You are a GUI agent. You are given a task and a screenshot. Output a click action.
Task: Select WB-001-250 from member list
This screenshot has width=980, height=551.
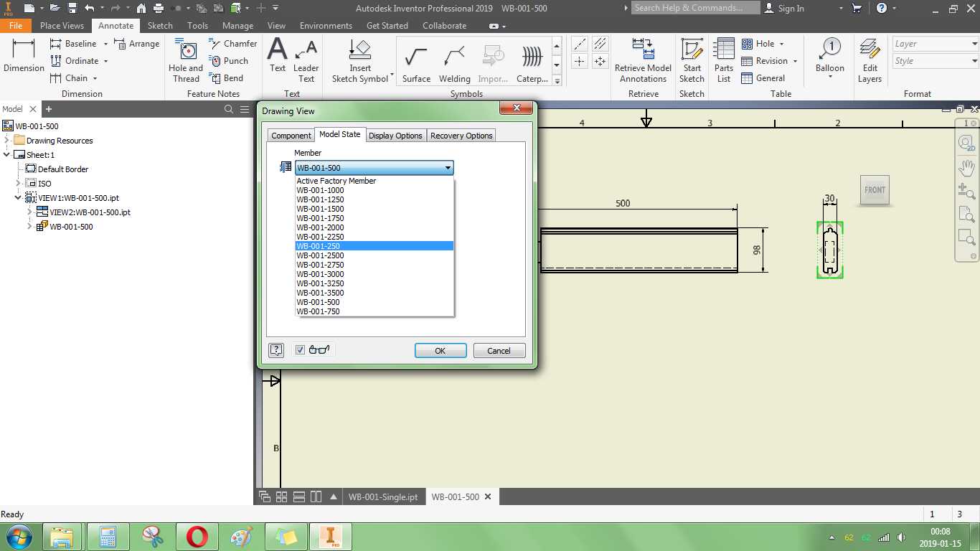click(374, 246)
